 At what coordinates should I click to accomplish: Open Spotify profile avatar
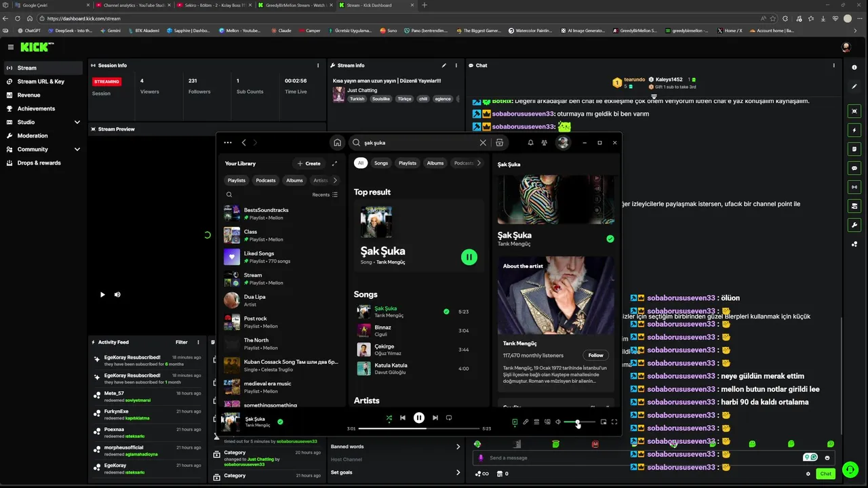tap(563, 143)
